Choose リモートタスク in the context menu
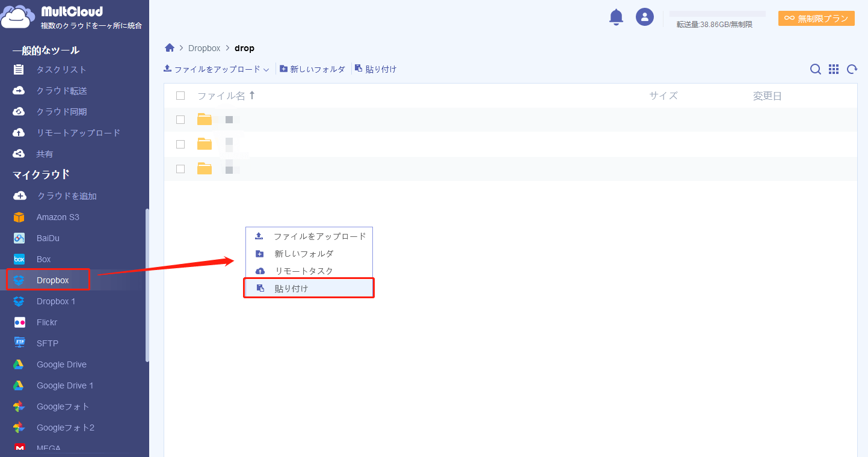 coord(309,271)
